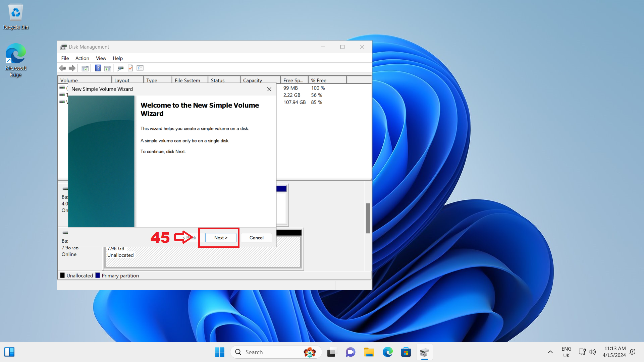Open Microsoft Store from the taskbar
Screen dimensions: 644x362
pos(406,352)
